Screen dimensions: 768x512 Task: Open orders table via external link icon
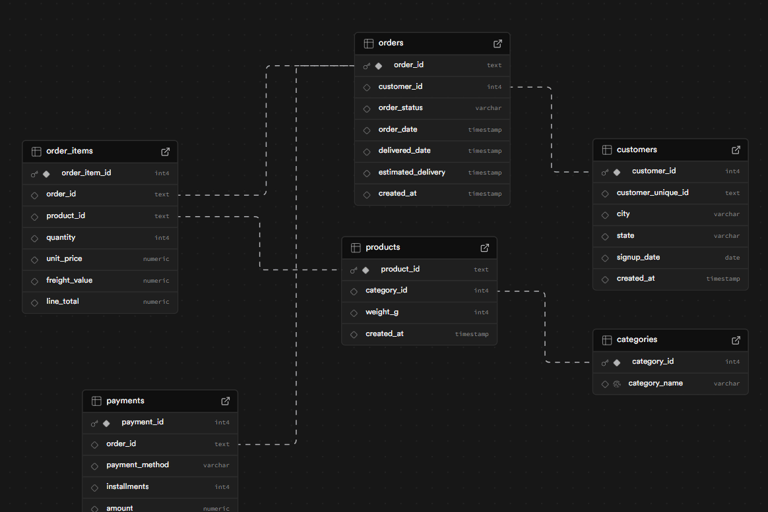[497, 44]
